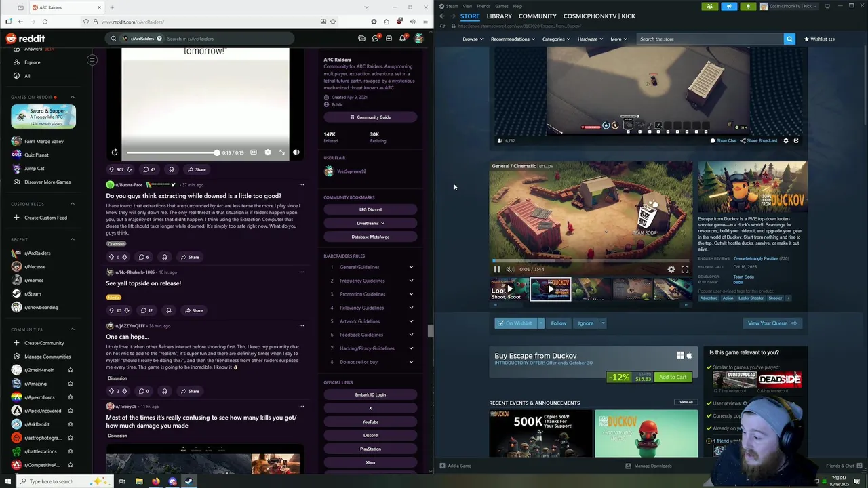This screenshot has width=868, height=488.
Task: Open Steam announcements megaphone icon
Action: point(729,6)
